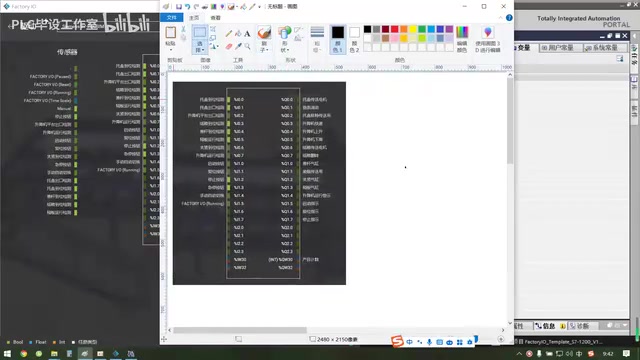Open Paint help question mark icon
The image size is (640, 360).
tap(509, 18)
